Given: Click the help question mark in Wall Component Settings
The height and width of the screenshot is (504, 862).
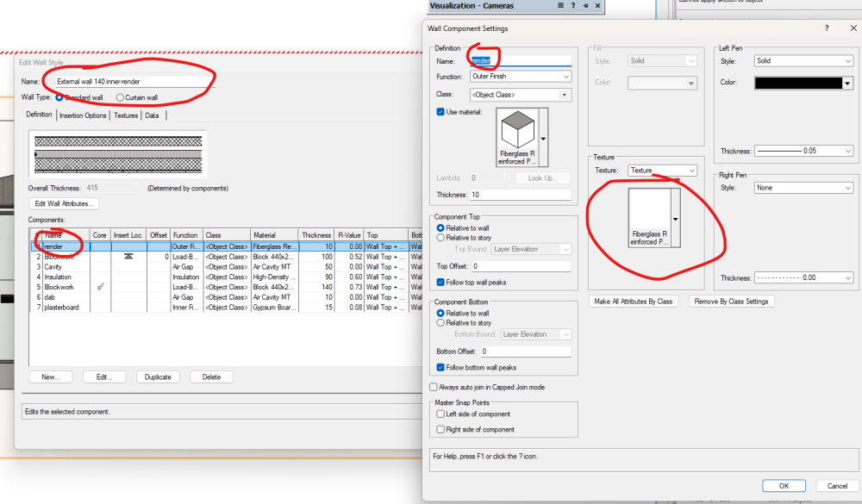Looking at the screenshot, I should [826, 28].
